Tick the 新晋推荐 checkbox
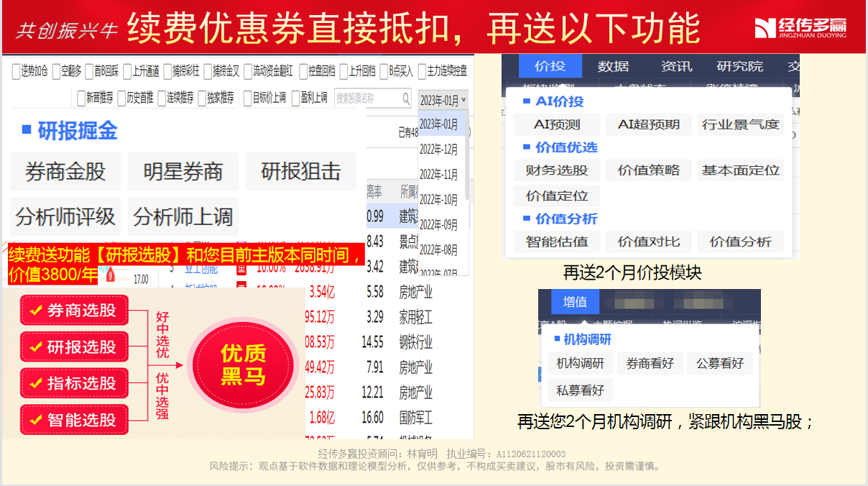The height and width of the screenshot is (486, 868). [81, 98]
